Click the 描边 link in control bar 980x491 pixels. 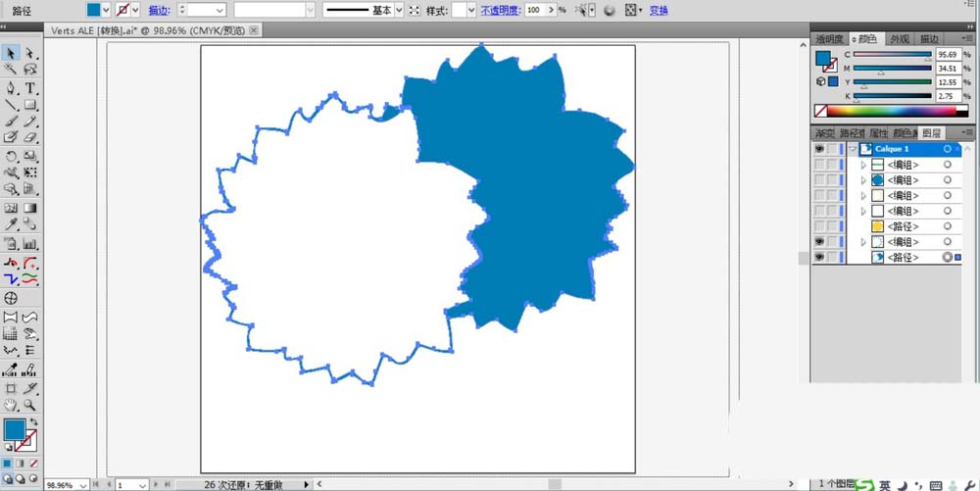[x=159, y=10]
